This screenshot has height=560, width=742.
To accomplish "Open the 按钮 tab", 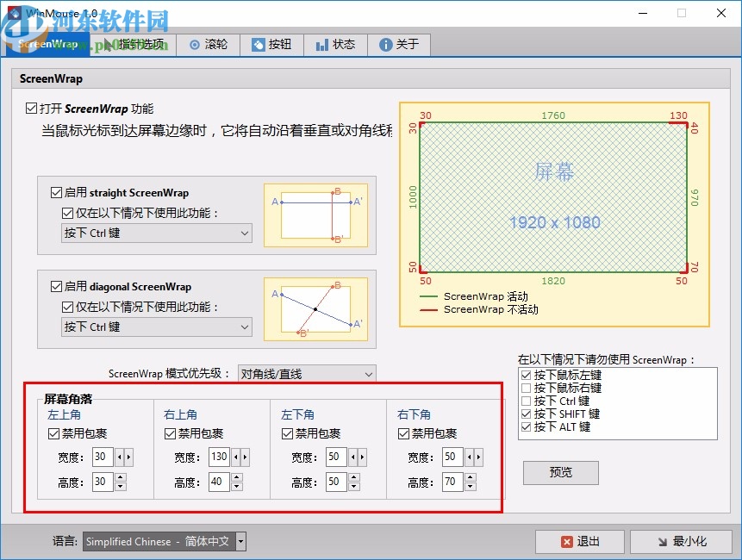I will coord(271,45).
